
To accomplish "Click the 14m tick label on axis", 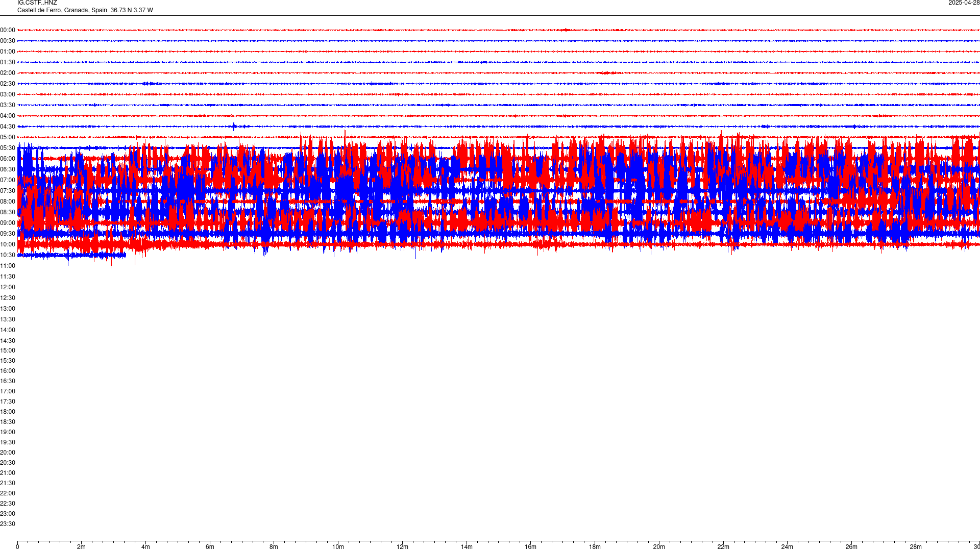I will click(x=467, y=547).
